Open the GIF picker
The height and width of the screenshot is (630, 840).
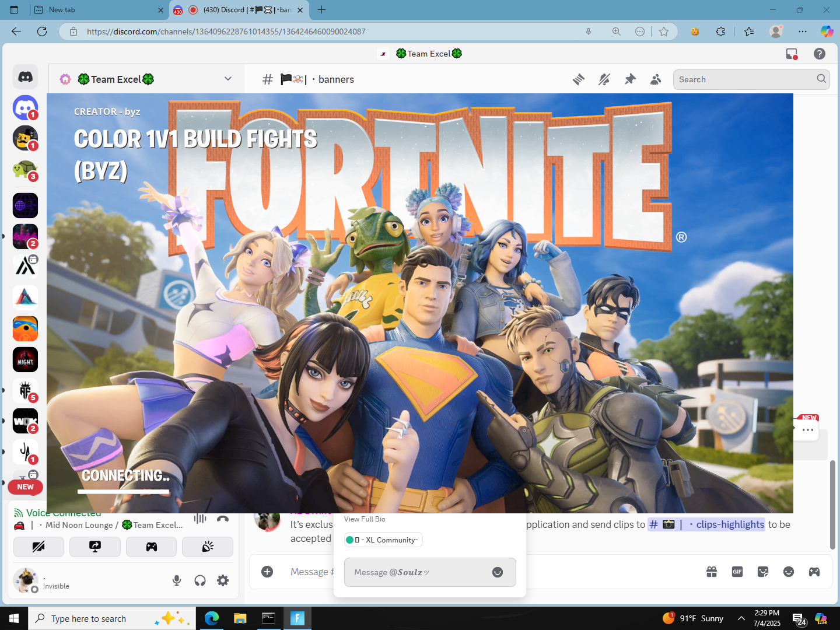pos(737,572)
